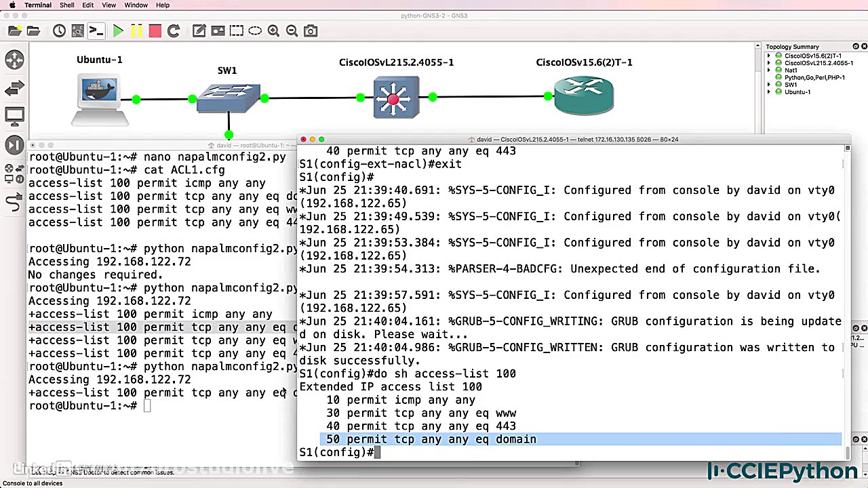Expand SW1 in Topology Summary
Viewport: 868px width, 488px height.
tap(769, 85)
